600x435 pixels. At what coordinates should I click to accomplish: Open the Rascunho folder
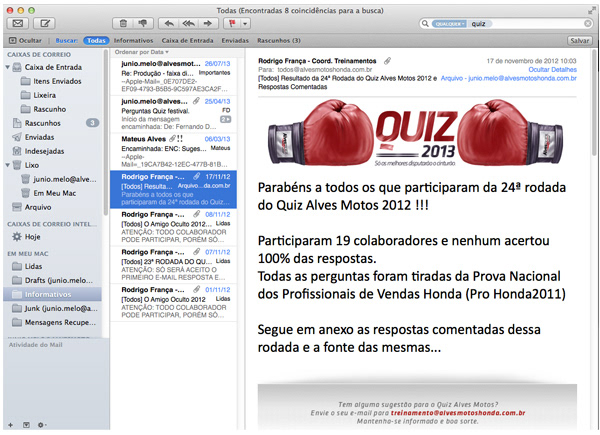pyautogui.click(x=53, y=109)
